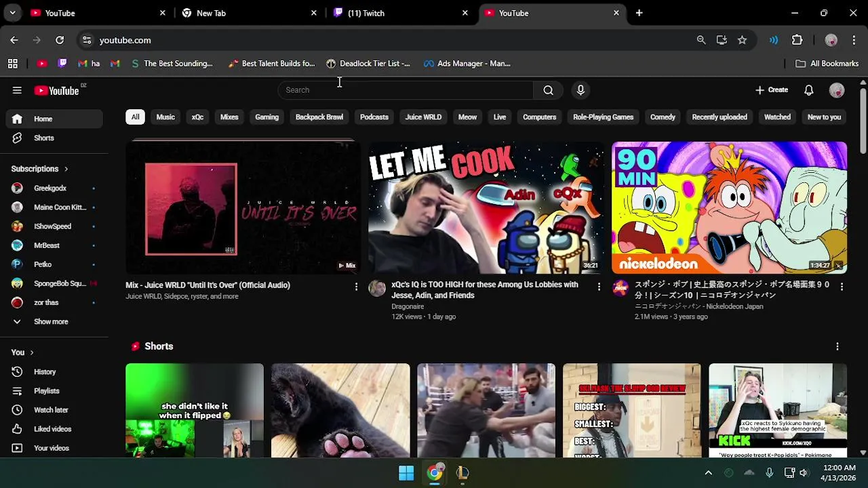Open History in the sidebar
This screenshot has height=488, width=868.
pos(54,371)
